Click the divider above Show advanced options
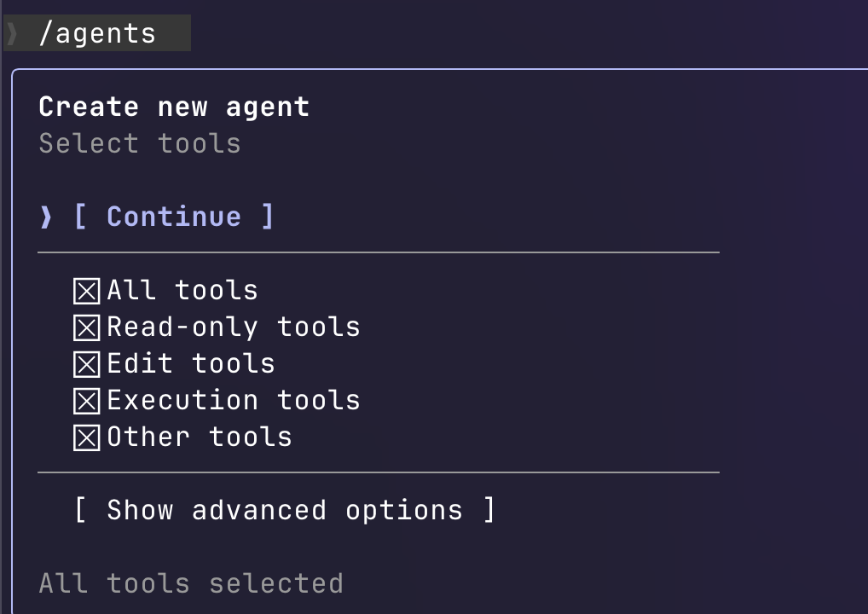Screen dimensions: 868x614 (379, 472)
